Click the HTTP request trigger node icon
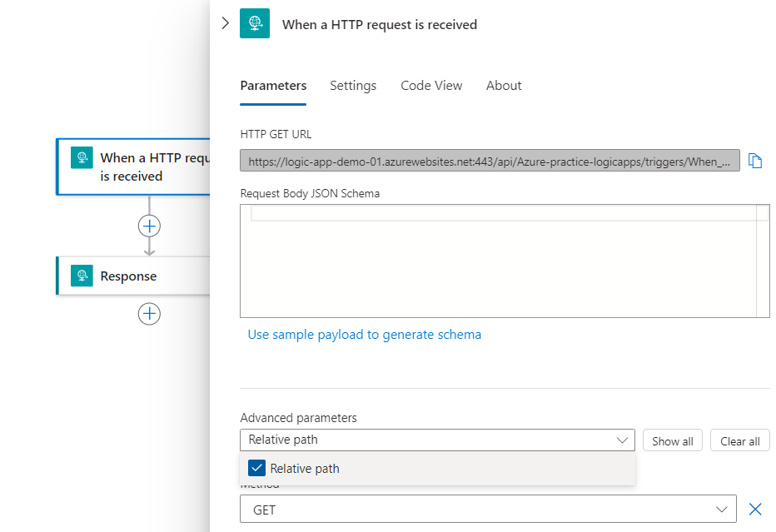776x532 pixels. point(82,158)
